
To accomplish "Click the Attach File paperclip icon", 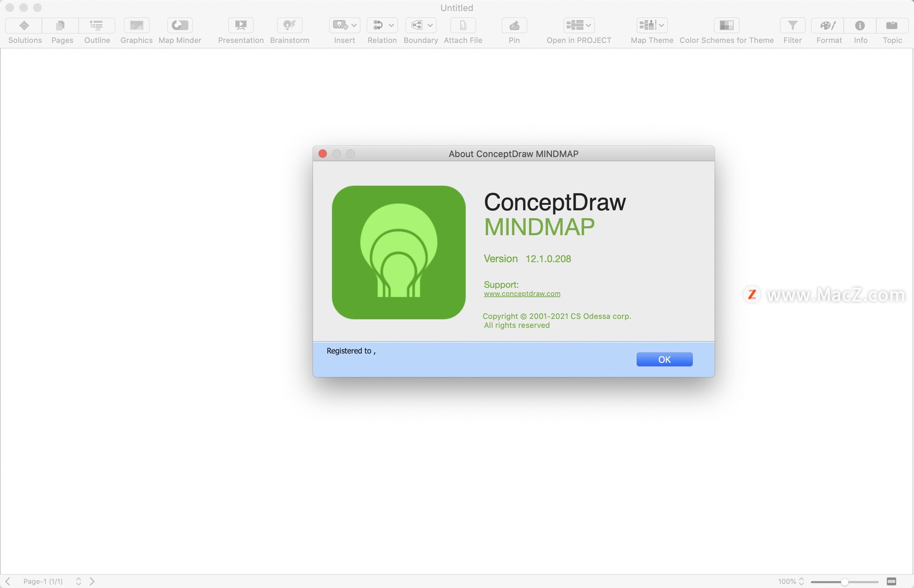I will point(463,25).
